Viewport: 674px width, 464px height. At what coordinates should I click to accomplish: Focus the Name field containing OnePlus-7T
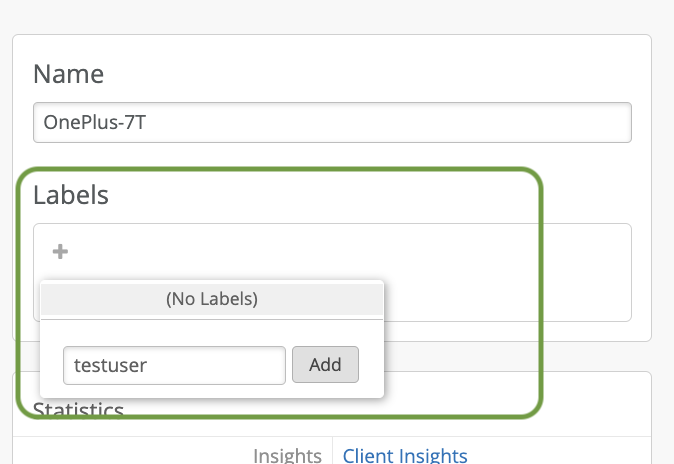[332, 122]
